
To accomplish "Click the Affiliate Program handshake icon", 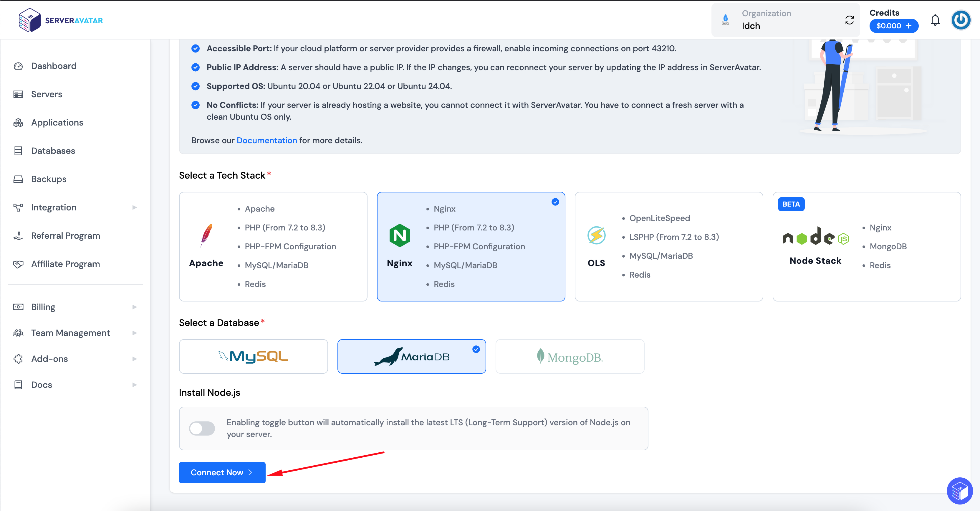I will (18, 264).
